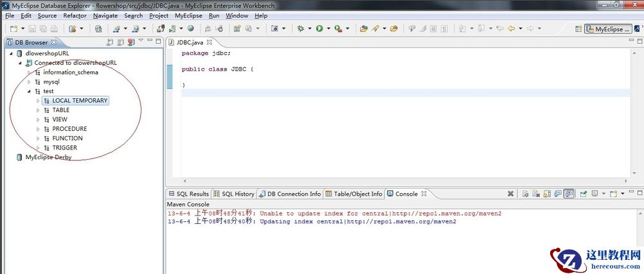Click the dlowershopURL connection icon in tree
The height and width of the screenshot is (274, 644).
(19, 53)
